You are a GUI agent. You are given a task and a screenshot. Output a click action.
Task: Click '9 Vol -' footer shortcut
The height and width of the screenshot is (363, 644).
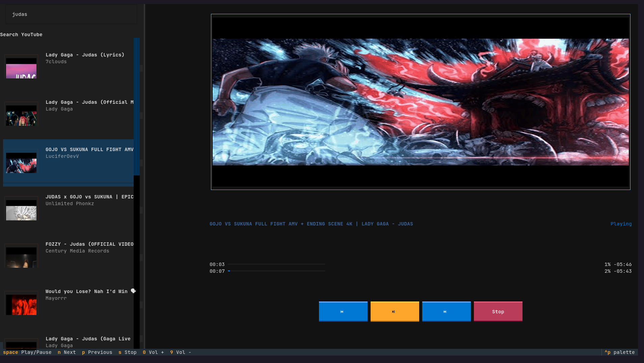[181, 352]
